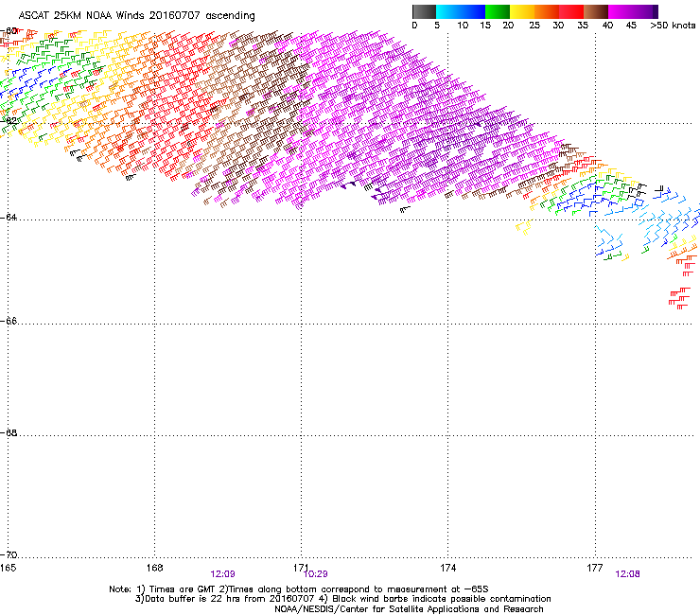This screenshot has height=615, width=700.
Task: Select the green 15-20 knots legend segment
Action: point(498,11)
